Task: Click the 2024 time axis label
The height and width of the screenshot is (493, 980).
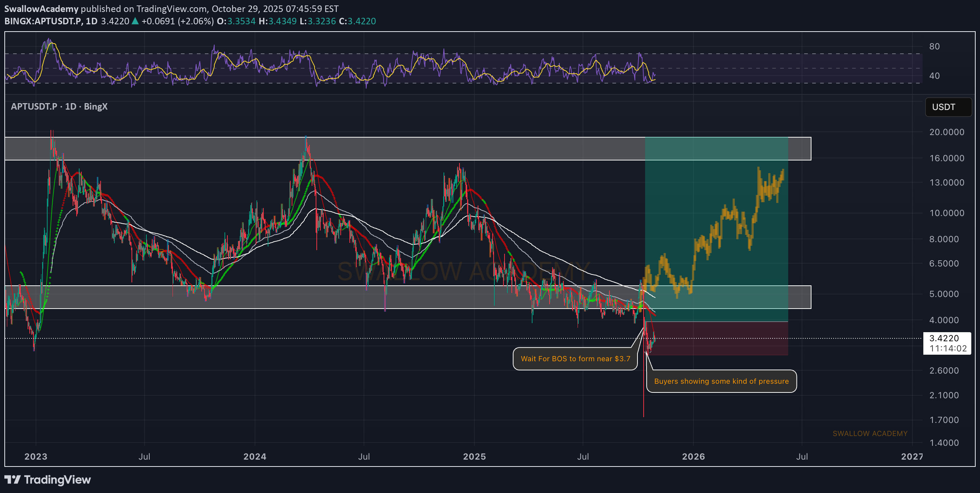Action: [255, 456]
